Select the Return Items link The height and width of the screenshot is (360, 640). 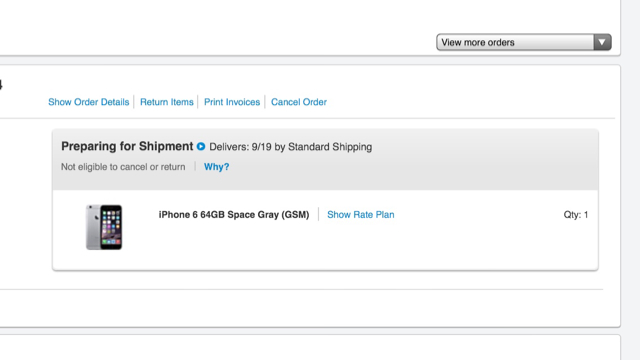click(167, 102)
